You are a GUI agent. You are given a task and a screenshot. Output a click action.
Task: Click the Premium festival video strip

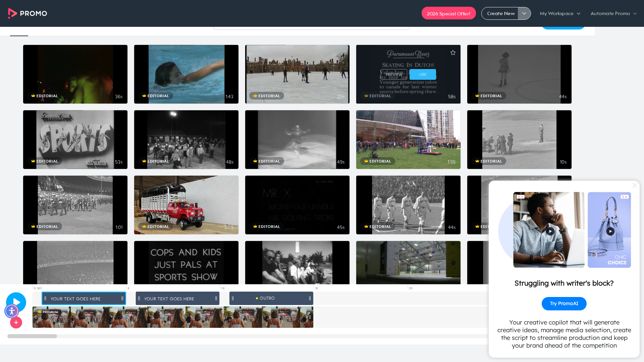point(173,317)
